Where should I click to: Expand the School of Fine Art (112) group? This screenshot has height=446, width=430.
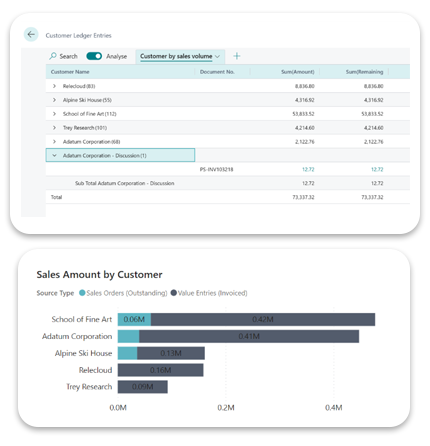[54, 114]
